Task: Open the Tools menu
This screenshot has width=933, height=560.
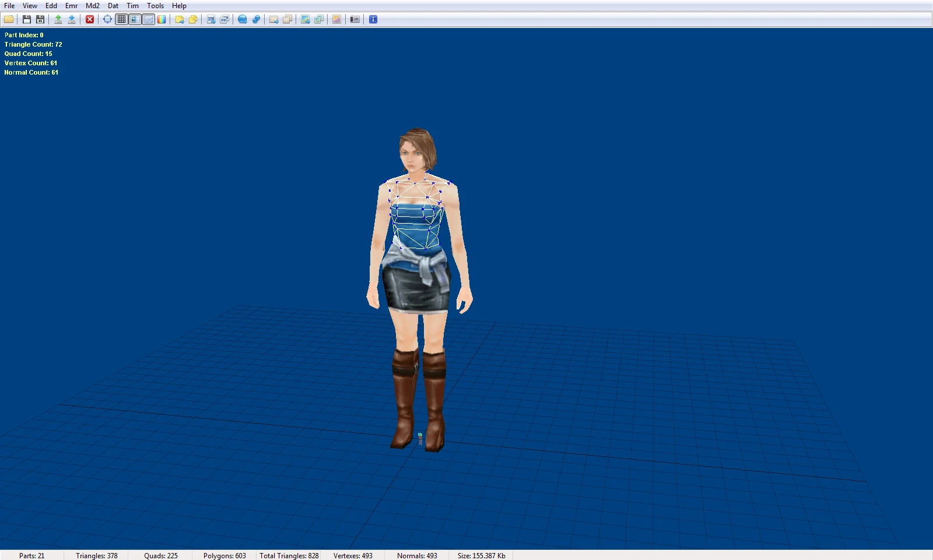Action: tap(155, 6)
